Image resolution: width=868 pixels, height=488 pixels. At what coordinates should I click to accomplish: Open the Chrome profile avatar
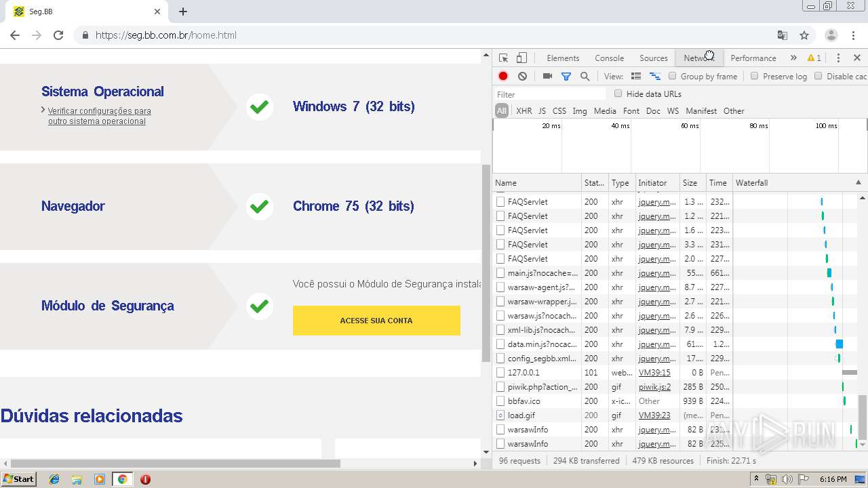pyautogui.click(x=831, y=35)
